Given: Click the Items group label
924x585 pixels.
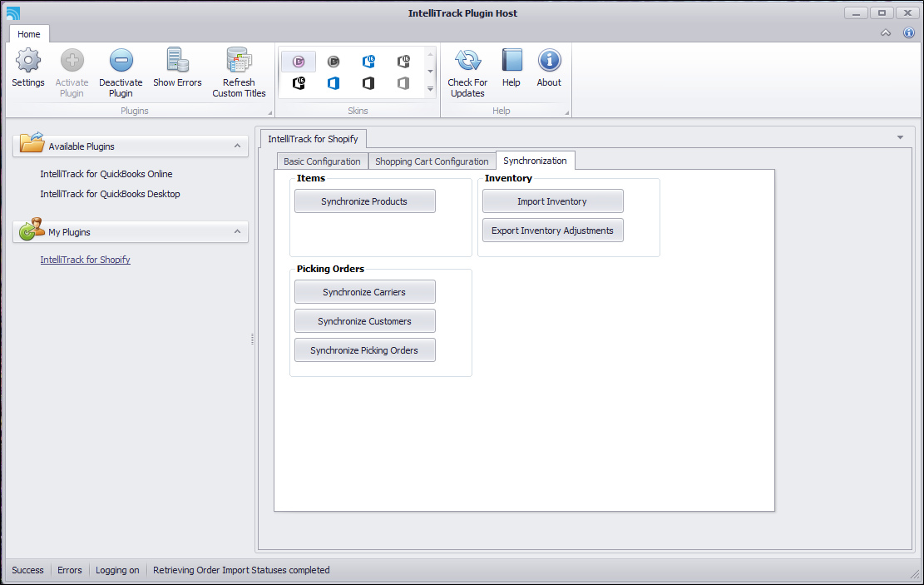Looking at the screenshot, I should (311, 178).
